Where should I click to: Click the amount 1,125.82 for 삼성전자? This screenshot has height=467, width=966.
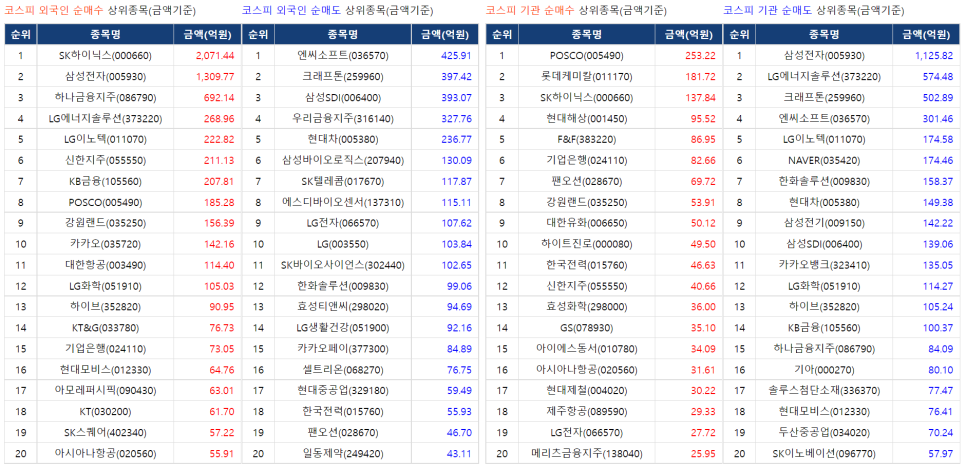(x=935, y=55)
